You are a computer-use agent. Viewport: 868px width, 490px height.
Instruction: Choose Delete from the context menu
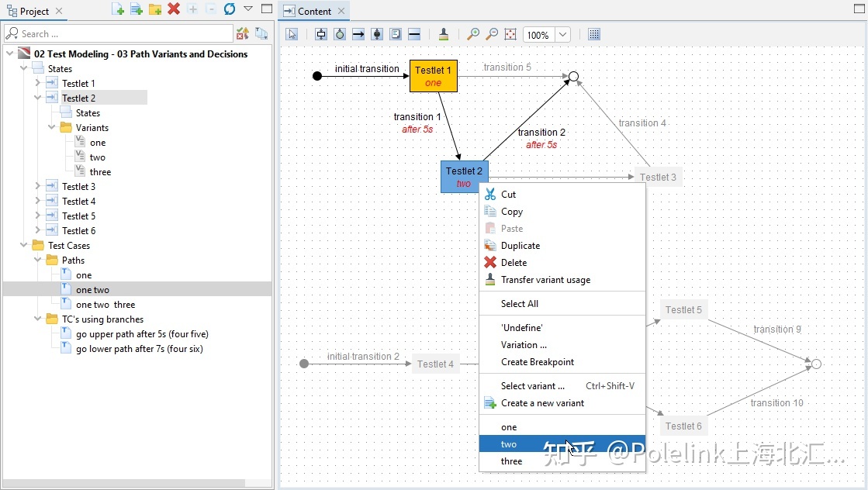[562, 263]
